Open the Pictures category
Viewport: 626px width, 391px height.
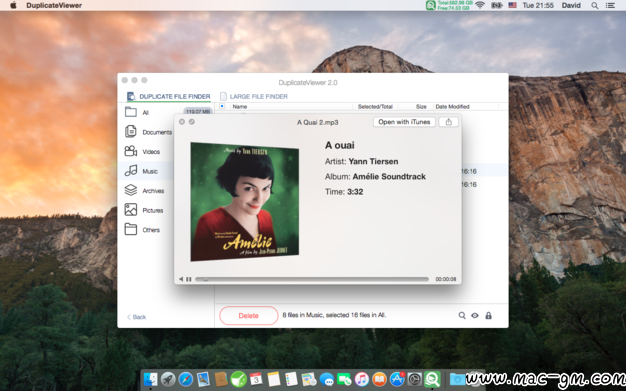144,210
